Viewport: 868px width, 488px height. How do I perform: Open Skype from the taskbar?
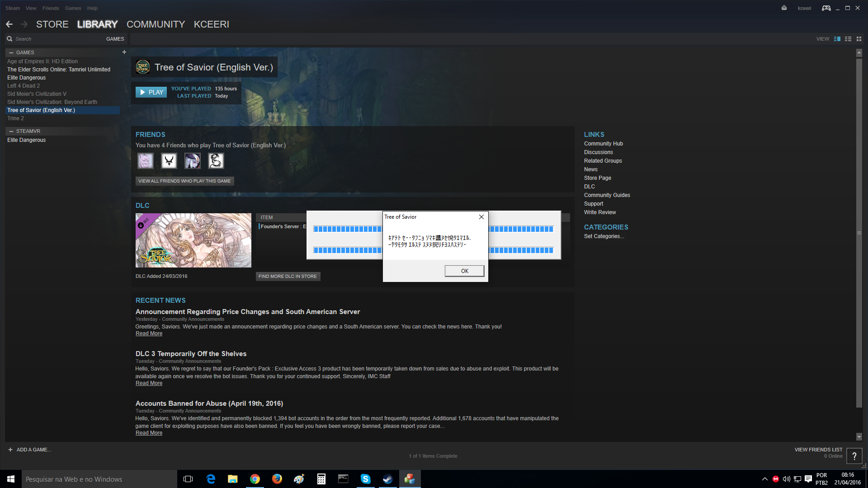365,479
